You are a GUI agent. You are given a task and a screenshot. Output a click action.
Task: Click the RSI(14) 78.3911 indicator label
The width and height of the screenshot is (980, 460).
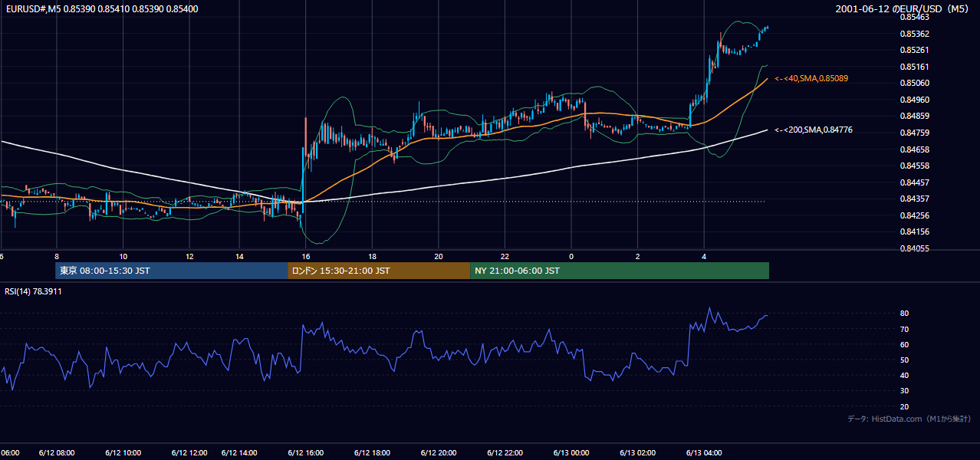[x=33, y=291]
